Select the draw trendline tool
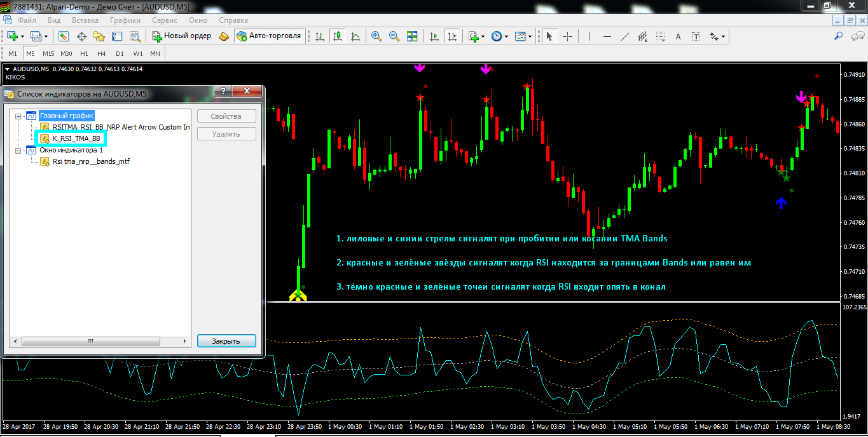Screen dimensions: 868x437 pos(626,36)
